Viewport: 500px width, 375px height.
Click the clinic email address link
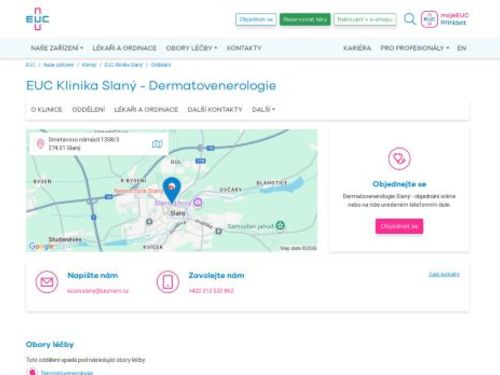(x=98, y=291)
